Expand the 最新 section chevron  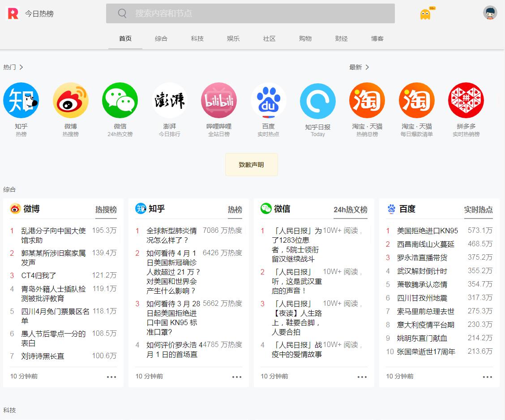pos(367,67)
